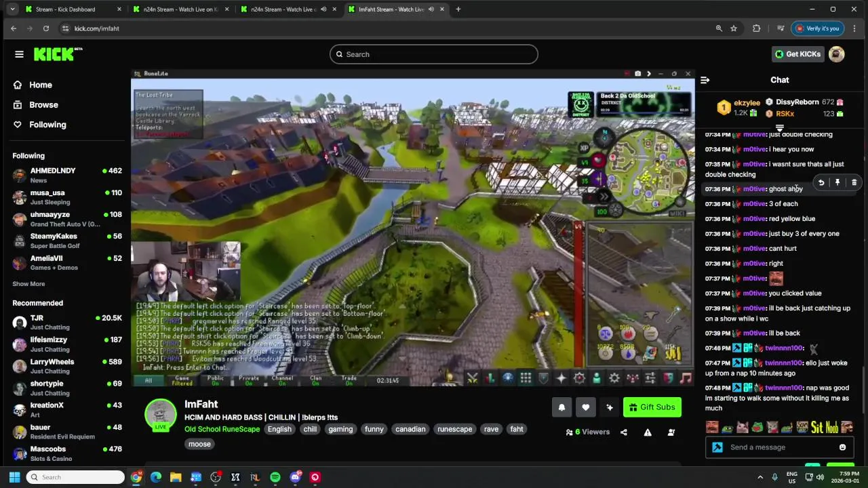The image size is (868, 488).
Task: Open browser media controls icon
Action: 781,28
